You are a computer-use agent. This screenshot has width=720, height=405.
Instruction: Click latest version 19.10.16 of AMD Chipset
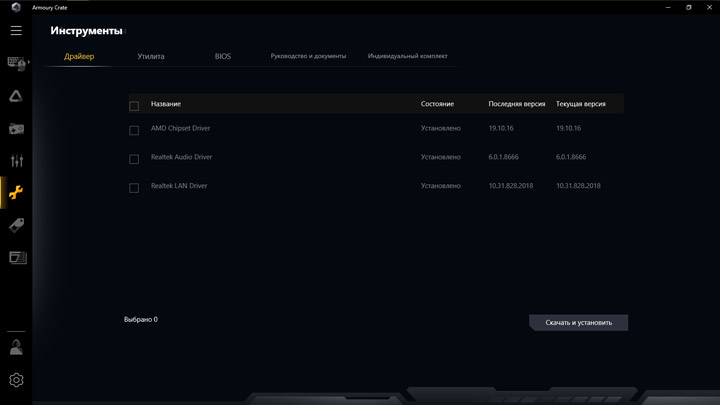(501, 128)
